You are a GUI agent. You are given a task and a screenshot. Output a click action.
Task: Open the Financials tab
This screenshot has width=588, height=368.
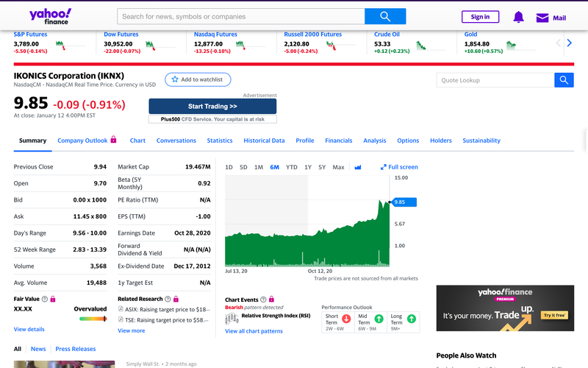(x=339, y=141)
